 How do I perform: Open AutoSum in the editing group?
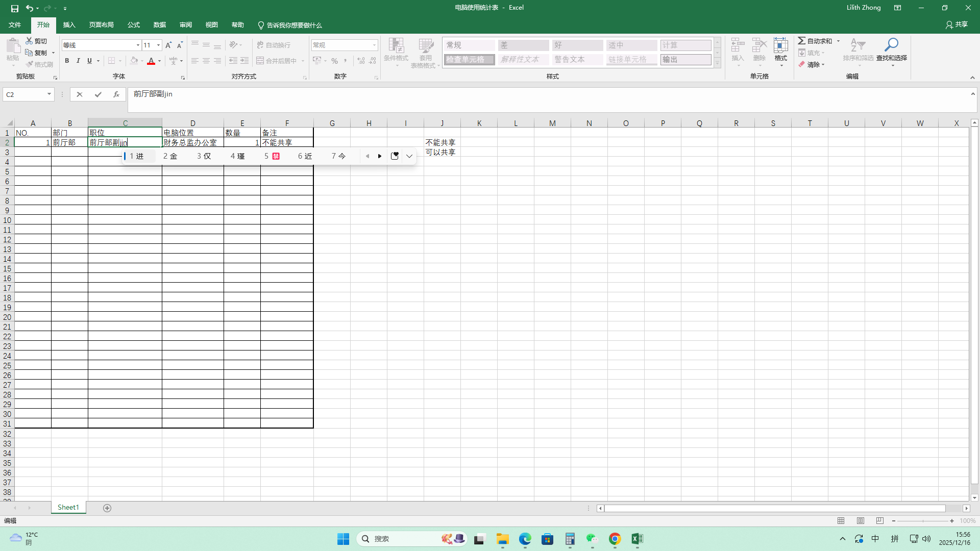(x=815, y=41)
